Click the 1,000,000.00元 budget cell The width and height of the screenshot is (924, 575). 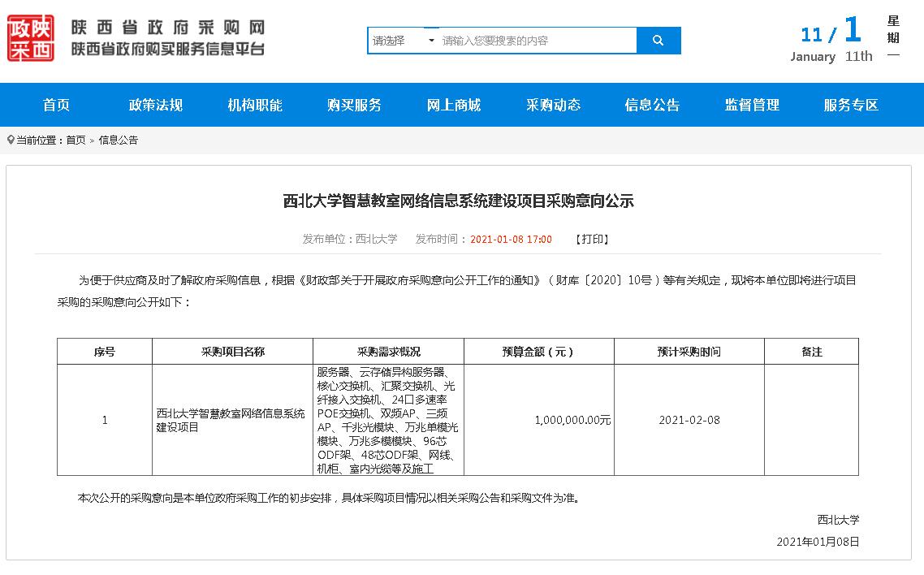(572, 420)
